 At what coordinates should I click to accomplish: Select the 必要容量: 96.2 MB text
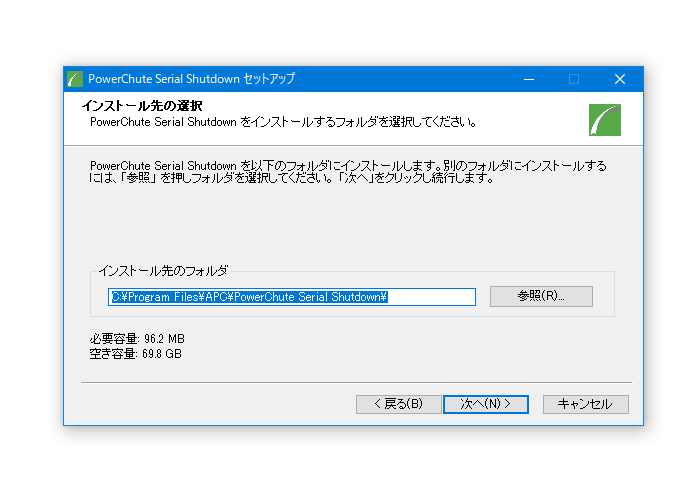137,339
